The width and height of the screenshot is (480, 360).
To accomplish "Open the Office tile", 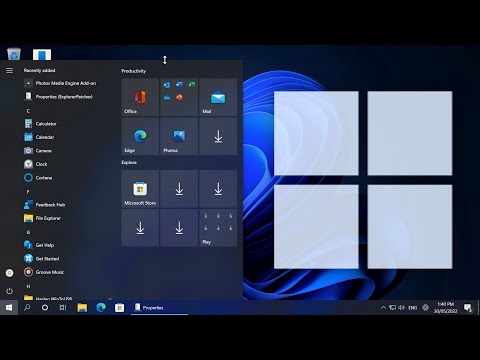I will click(x=140, y=97).
